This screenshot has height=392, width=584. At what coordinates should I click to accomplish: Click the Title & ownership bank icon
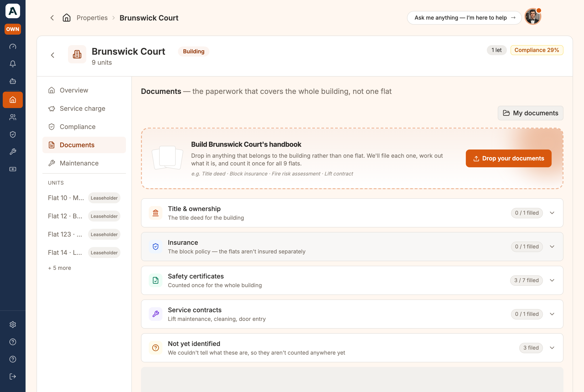(x=156, y=213)
